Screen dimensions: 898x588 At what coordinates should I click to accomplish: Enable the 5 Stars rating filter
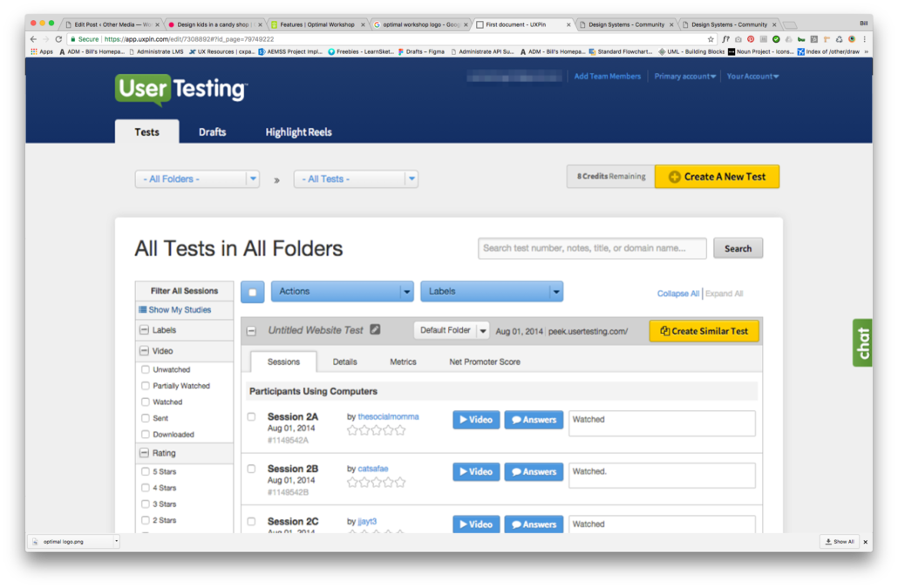click(146, 471)
